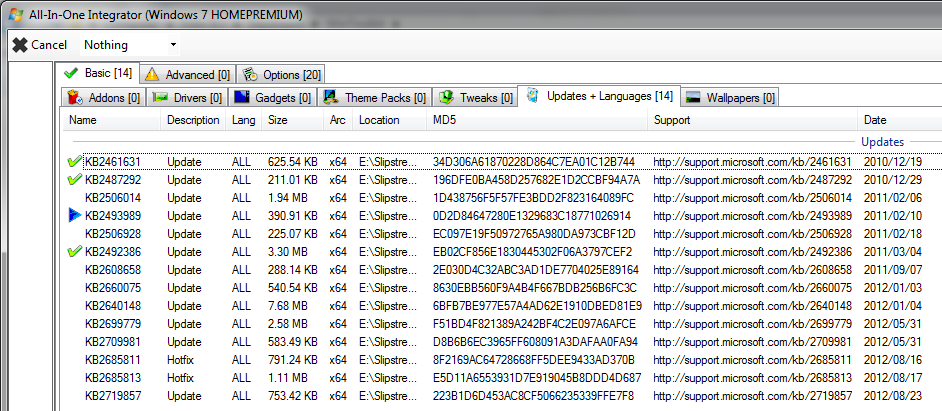Image resolution: width=942 pixels, height=411 pixels.
Task: Sort by the MD5 column header
Action: (537, 120)
